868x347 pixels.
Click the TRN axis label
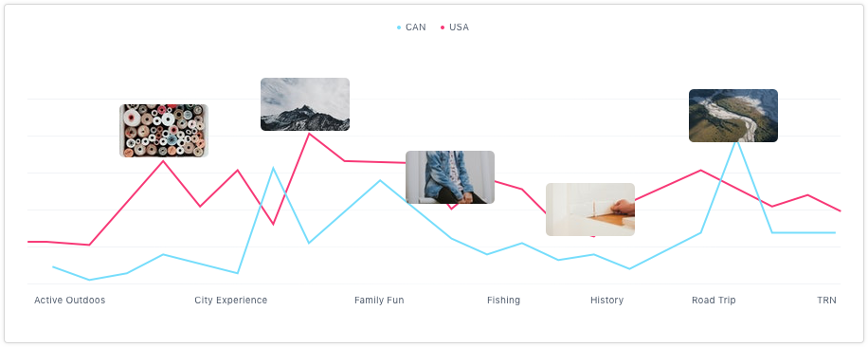click(826, 300)
